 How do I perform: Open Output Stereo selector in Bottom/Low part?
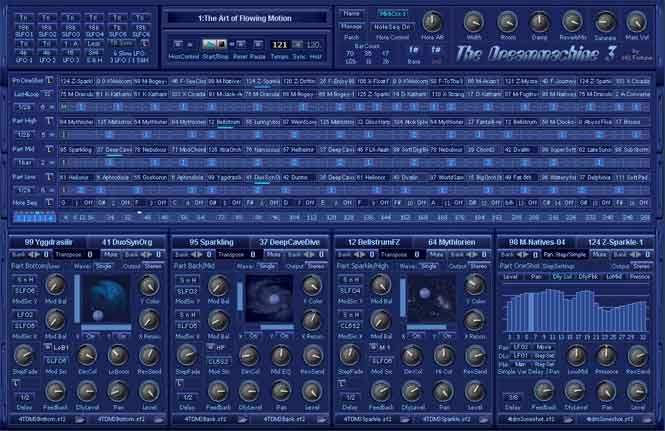pyautogui.click(x=153, y=266)
